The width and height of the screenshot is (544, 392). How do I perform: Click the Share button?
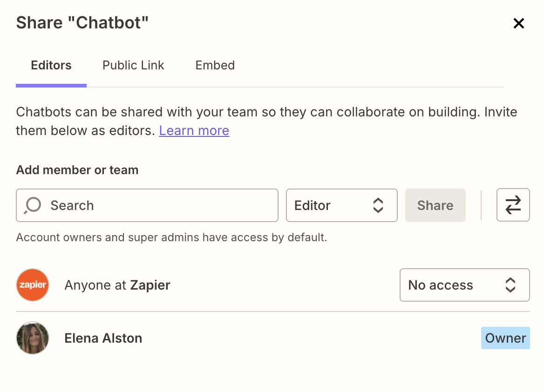pyautogui.click(x=435, y=205)
